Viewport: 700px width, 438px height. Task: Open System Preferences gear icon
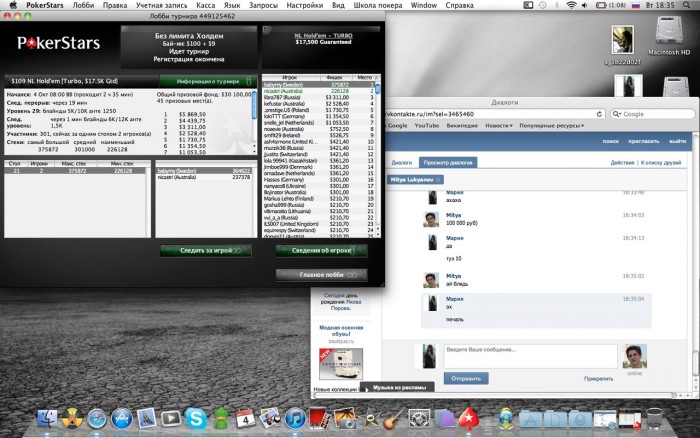tap(419, 418)
